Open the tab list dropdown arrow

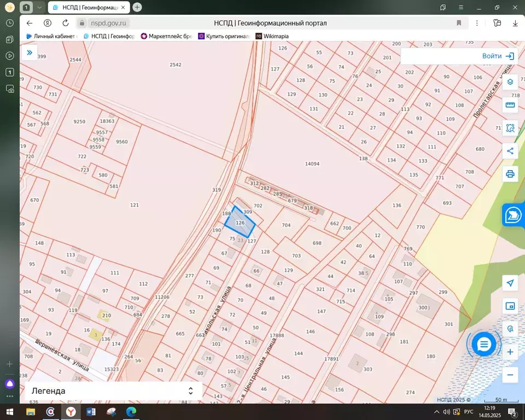pos(39,7)
